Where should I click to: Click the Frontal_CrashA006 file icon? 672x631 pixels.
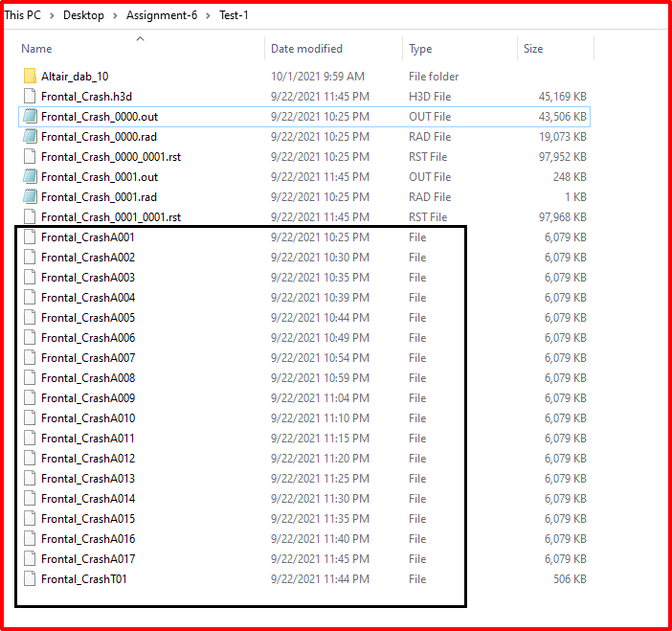tap(30, 338)
